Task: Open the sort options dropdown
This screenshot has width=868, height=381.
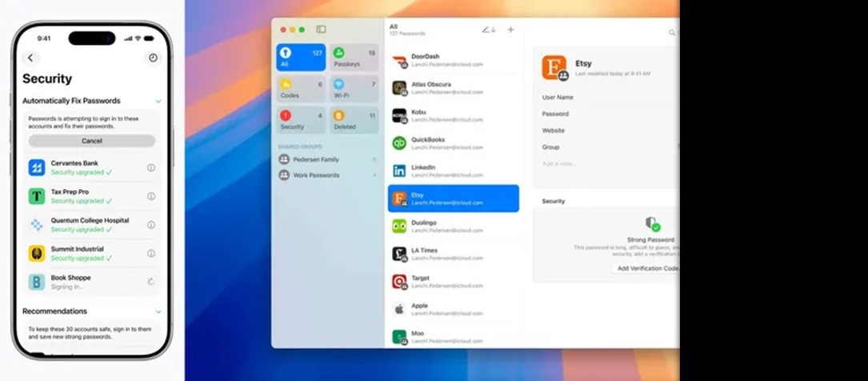Action: (488, 30)
